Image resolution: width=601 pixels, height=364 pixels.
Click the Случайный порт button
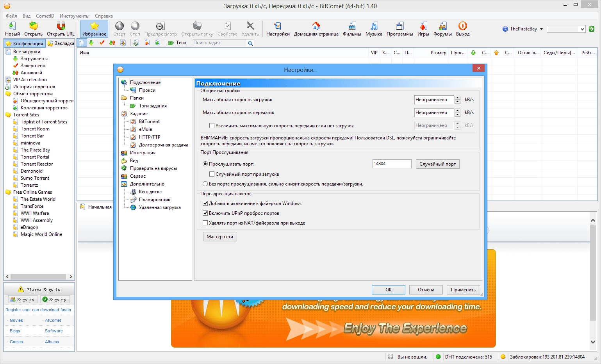(x=437, y=164)
